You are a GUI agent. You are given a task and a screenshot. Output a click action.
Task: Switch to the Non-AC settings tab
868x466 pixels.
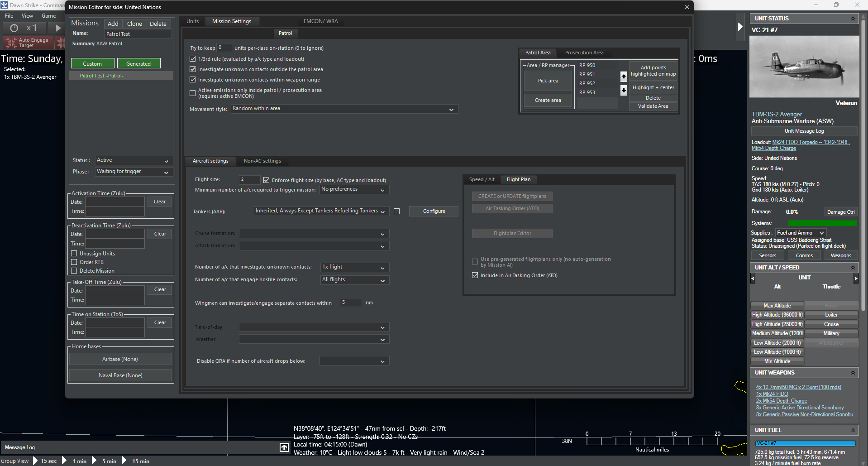[x=262, y=161]
